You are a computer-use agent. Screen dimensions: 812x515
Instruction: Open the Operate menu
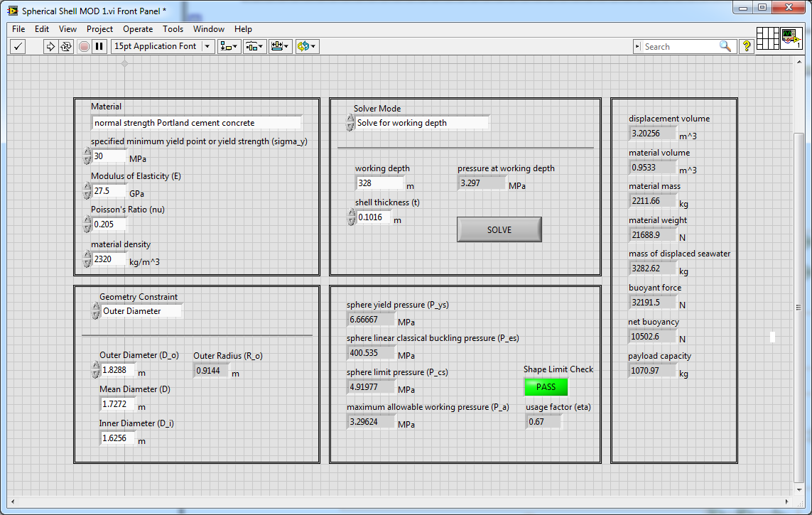pos(138,29)
